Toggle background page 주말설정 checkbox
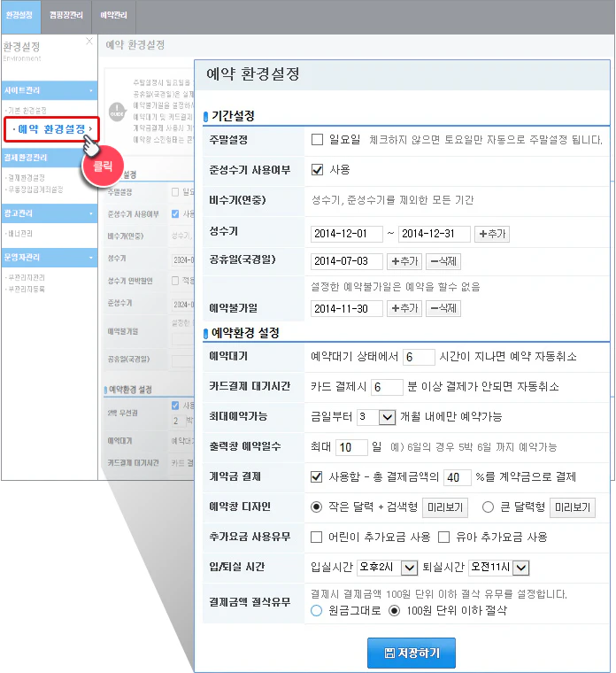 point(175,192)
